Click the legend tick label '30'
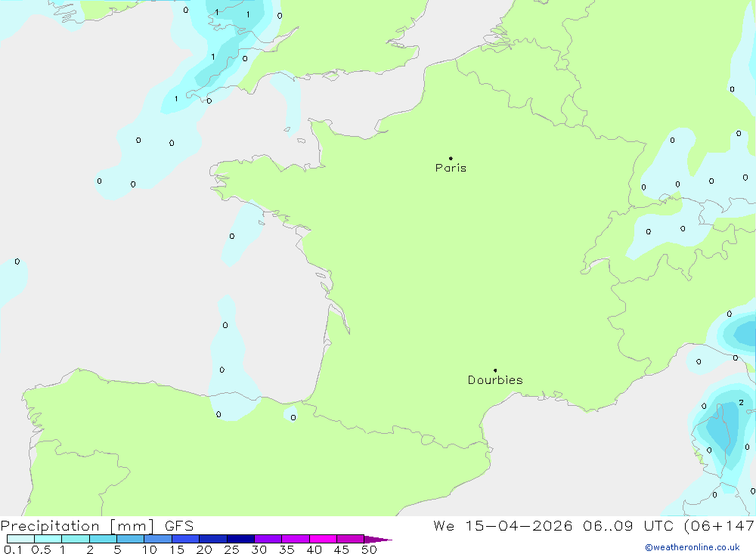Image resolution: width=756 pixels, height=554 pixels. 259,549
